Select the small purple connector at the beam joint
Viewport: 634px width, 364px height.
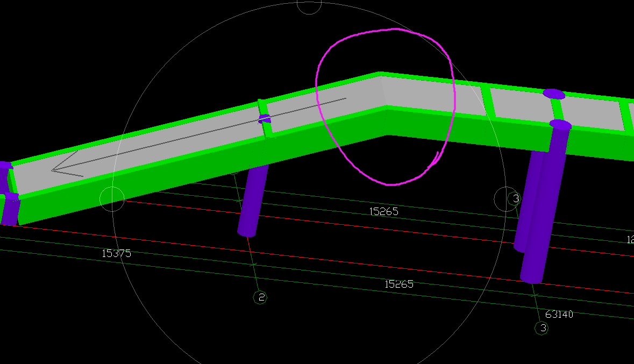pos(265,118)
